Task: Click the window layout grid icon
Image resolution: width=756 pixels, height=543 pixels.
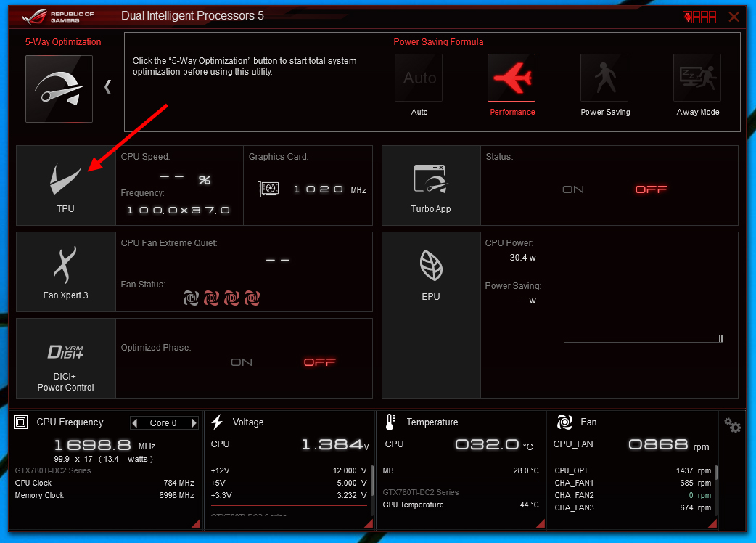Action: [699, 17]
